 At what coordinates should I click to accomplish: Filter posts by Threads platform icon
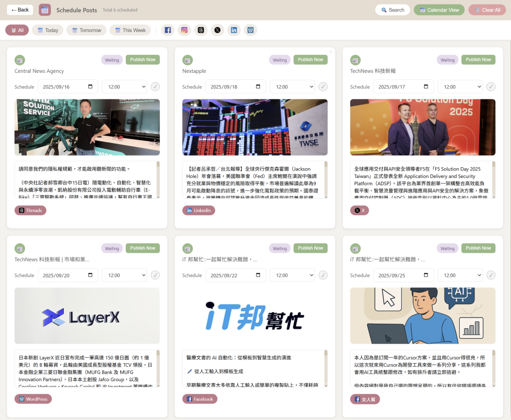click(201, 30)
